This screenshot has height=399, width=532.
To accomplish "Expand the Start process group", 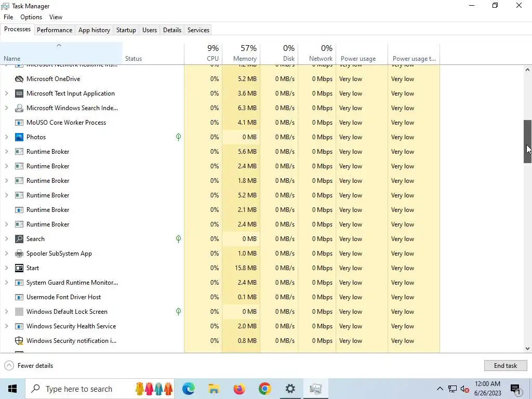I will (6, 268).
